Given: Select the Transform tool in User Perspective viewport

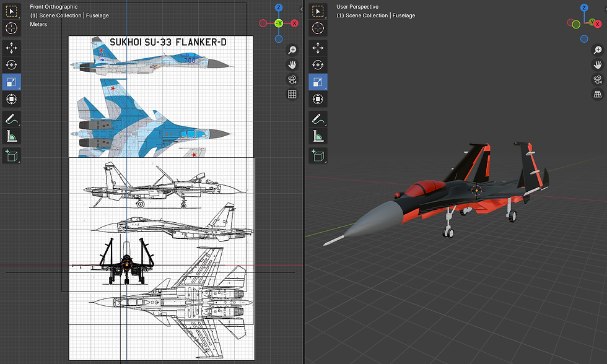Looking at the screenshot, I should pos(318,100).
